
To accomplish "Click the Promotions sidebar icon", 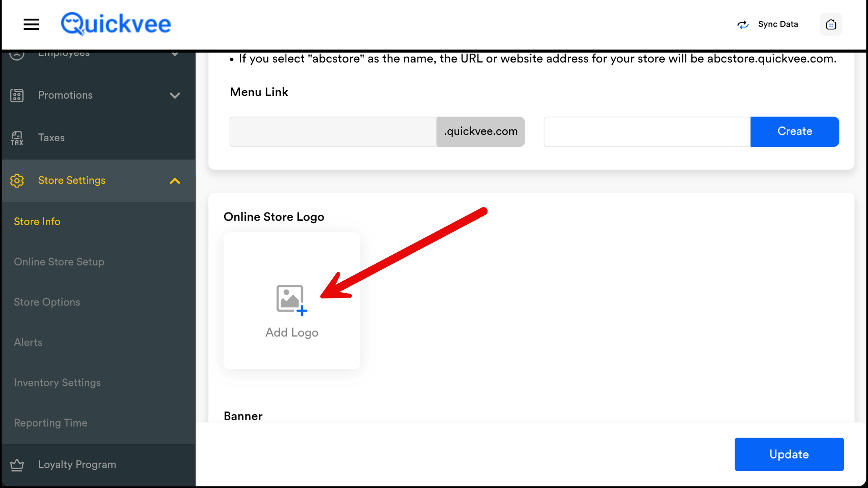I will click(17, 95).
